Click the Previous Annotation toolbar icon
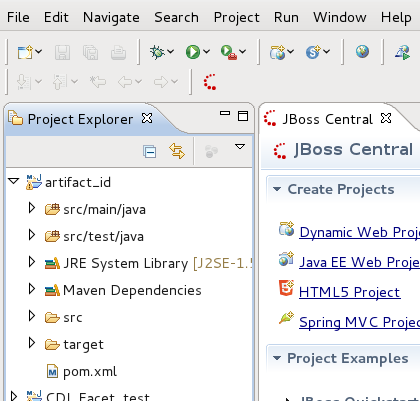This screenshot has width=420, height=401. (x=60, y=82)
